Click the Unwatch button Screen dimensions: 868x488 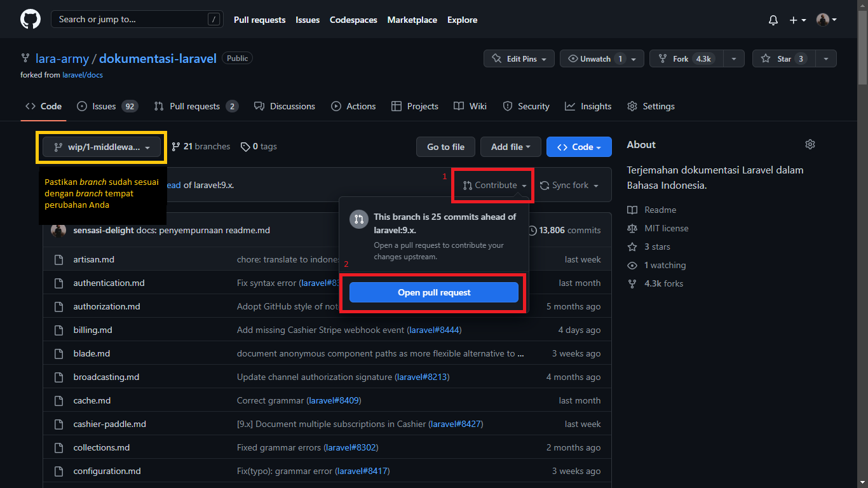602,59
